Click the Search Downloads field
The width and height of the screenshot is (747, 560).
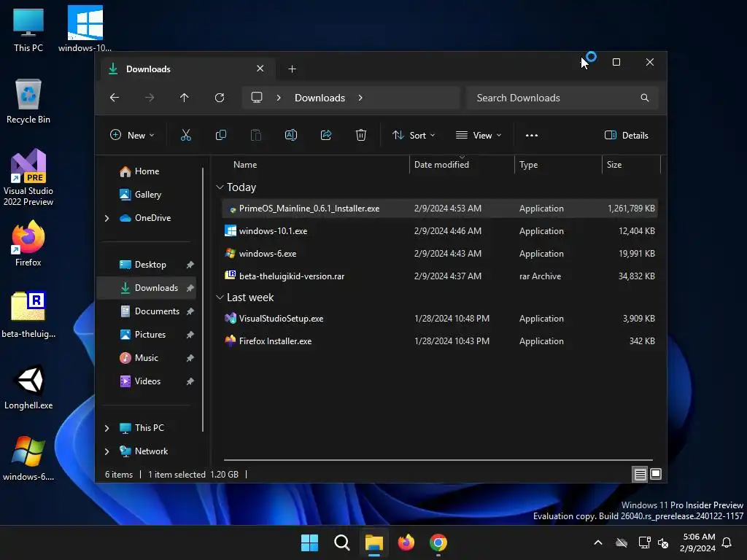[x=562, y=98]
